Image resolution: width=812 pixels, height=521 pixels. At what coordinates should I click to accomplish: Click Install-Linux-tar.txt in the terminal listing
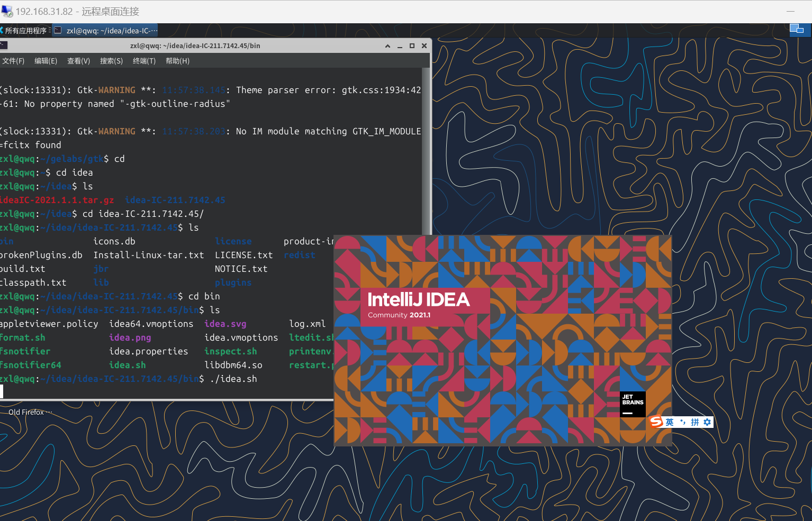(x=149, y=255)
